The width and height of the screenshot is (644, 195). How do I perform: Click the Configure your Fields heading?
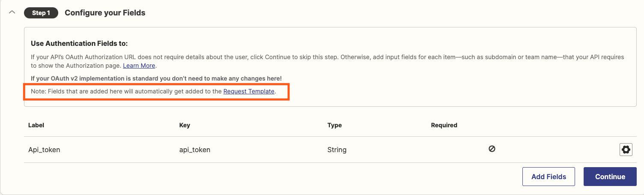pyautogui.click(x=105, y=13)
